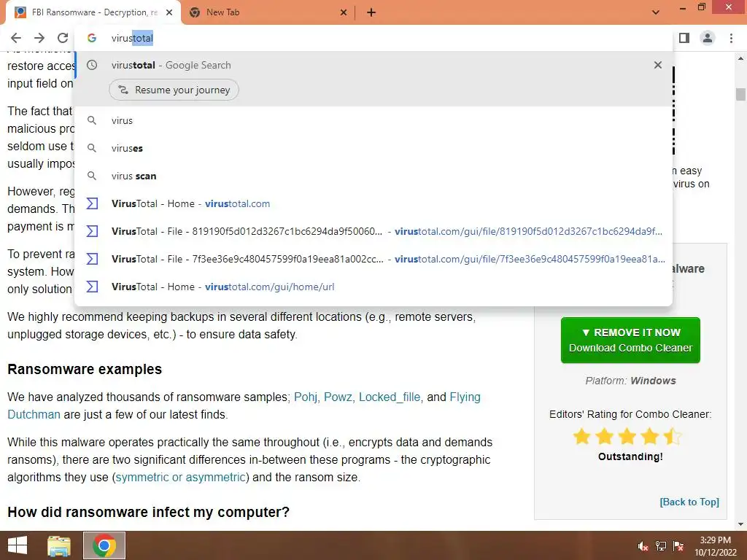Follow the Powz link
The height and width of the screenshot is (560, 747).
pyautogui.click(x=338, y=397)
